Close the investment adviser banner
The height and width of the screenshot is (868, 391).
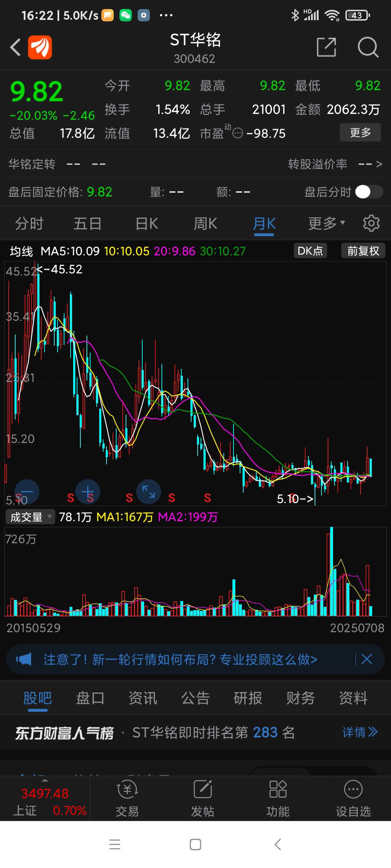point(367,659)
